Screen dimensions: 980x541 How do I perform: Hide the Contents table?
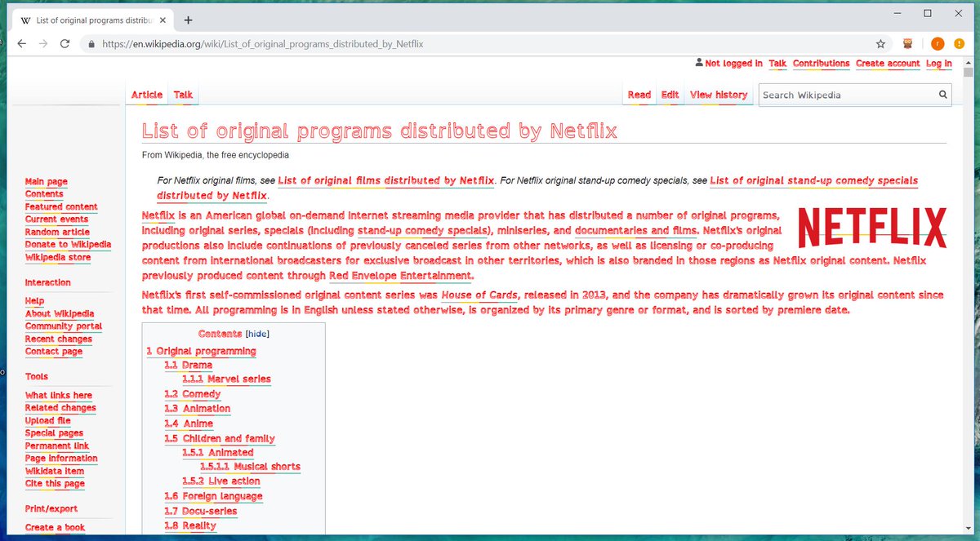click(x=257, y=334)
